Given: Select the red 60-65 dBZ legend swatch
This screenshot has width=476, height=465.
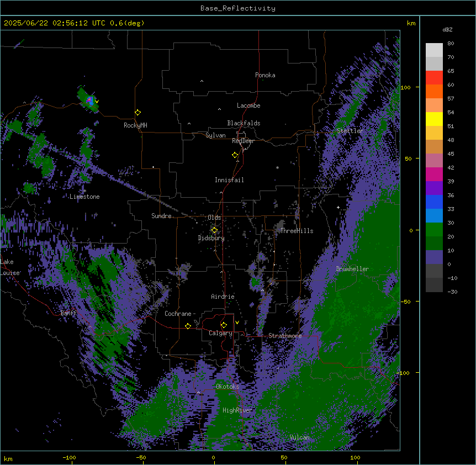Looking at the screenshot, I should pyautogui.click(x=434, y=78).
